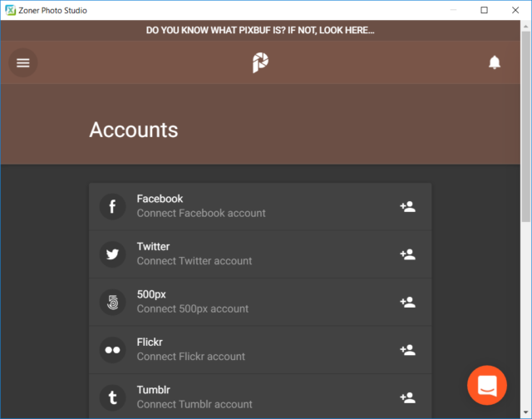Select the Connect Facebook account row
532x419 pixels.
(x=260, y=207)
